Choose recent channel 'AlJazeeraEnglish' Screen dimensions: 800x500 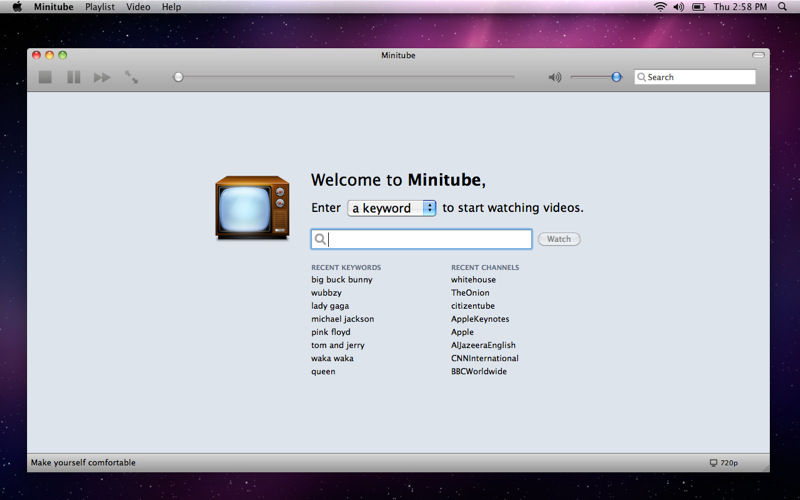pyautogui.click(x=483, y=345)
